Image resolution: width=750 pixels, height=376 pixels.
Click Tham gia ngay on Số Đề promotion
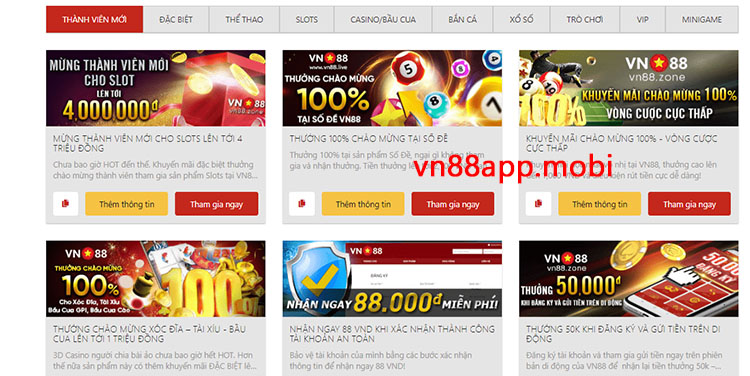pos(453,204)
